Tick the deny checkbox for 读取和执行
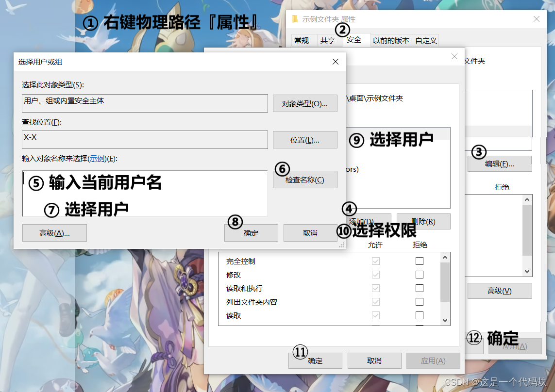Viewport: 555px width, 392px height. point(420,288)
